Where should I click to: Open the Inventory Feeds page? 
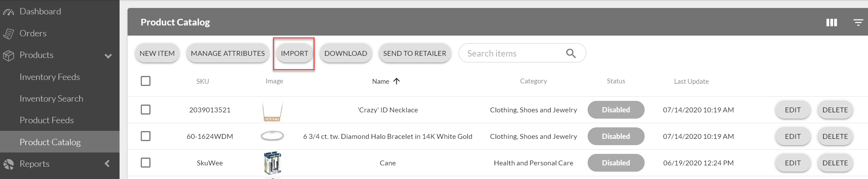click(50, 77)
